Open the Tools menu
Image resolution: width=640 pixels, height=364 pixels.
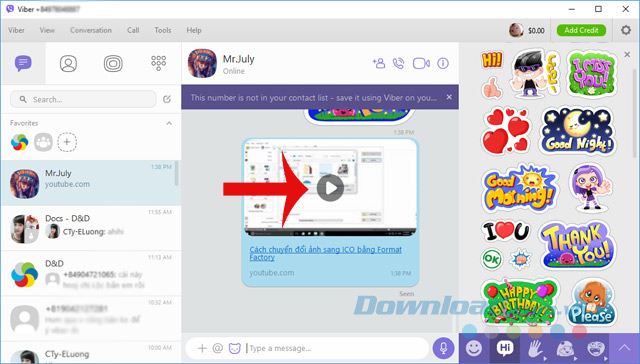(162, 30)
